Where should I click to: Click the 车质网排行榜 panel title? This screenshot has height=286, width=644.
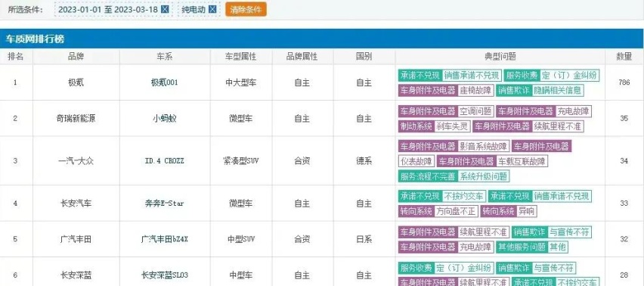tap(35, 39)
